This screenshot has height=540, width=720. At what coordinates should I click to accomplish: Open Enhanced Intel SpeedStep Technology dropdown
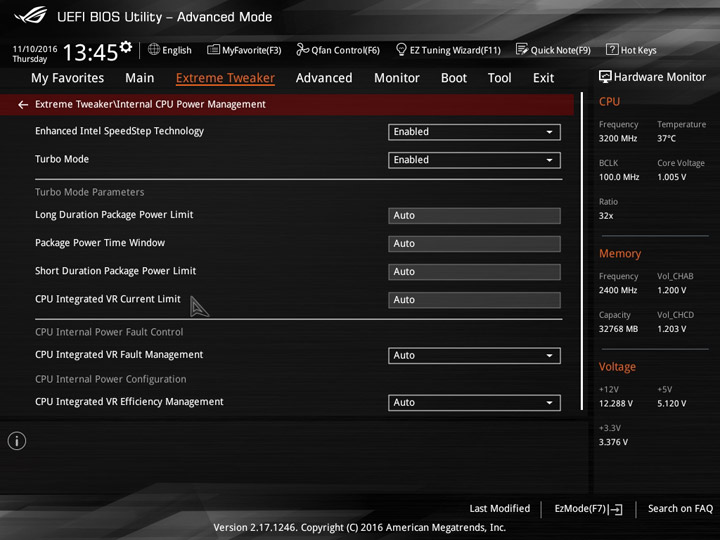(x=474, y=132)
